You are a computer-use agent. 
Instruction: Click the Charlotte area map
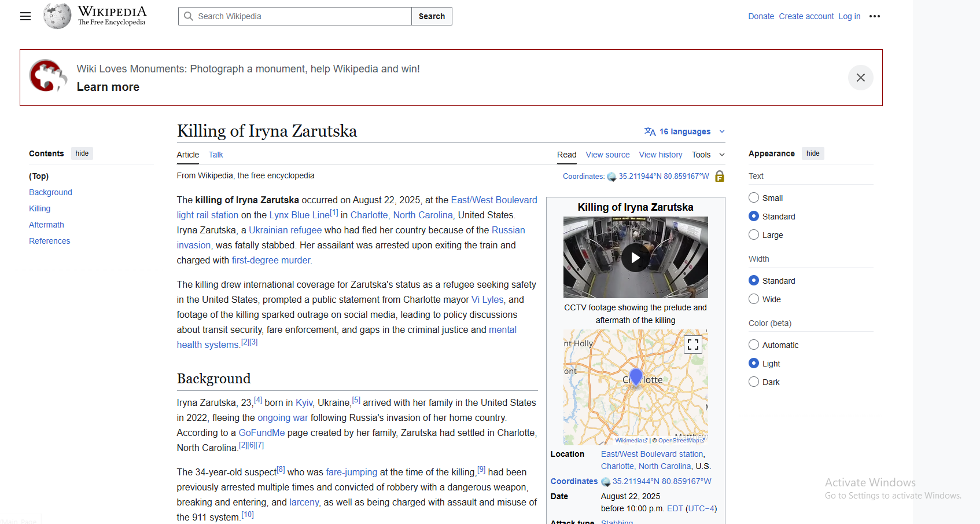pos(635,387)
